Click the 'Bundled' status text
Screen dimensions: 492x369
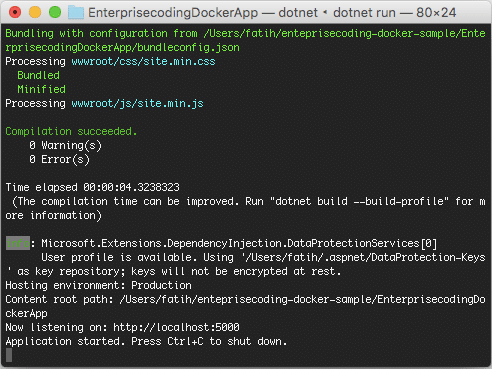coord(38,75)
